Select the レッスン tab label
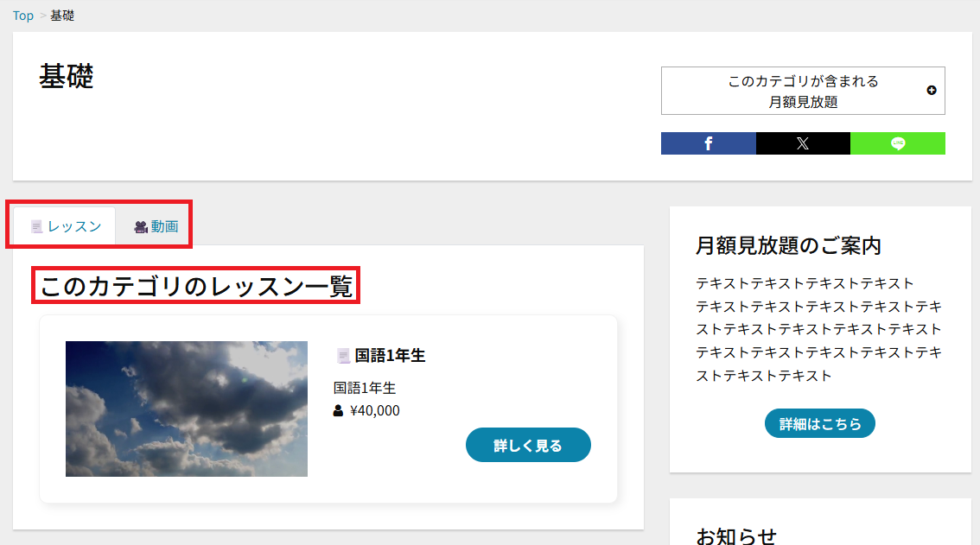980x545 pixels. click(74, 227)
